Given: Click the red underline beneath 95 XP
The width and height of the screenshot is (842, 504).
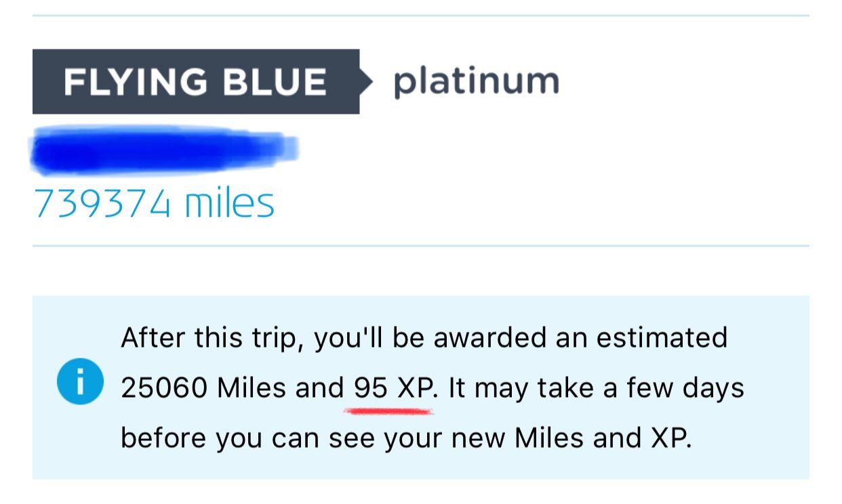Looking at the screenshot, I should pyautogui.click(x=388, y=411).
